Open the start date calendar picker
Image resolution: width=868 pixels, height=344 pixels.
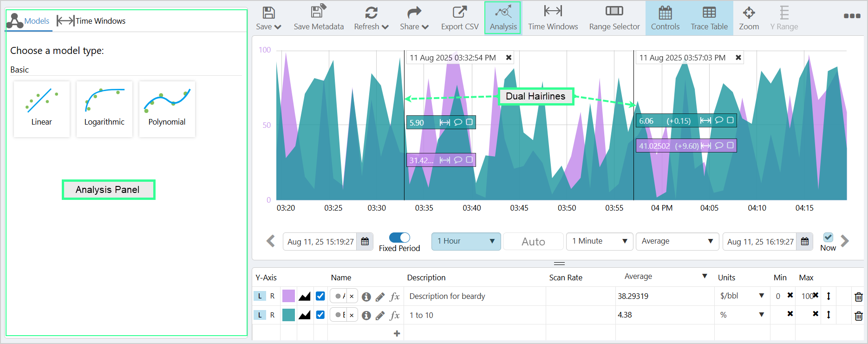[x=365, y=242]
